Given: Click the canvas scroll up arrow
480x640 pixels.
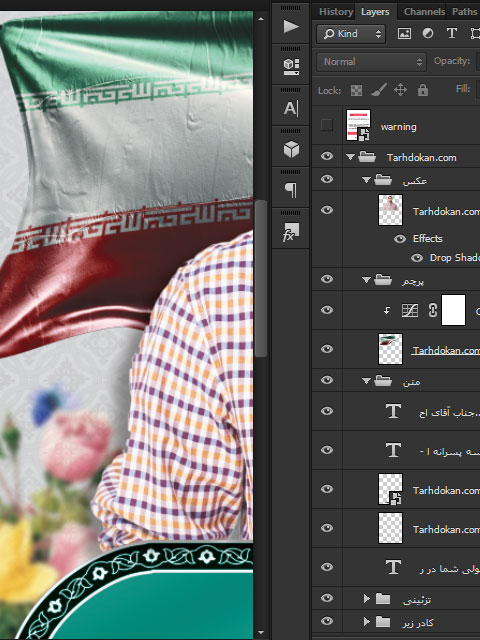Looking at the screenshot, I should point(261,19).
